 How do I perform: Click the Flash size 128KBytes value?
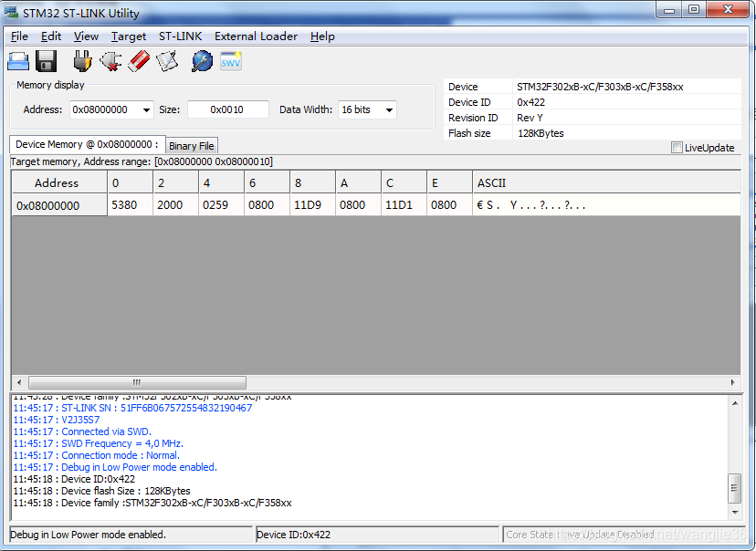[541, 133]
